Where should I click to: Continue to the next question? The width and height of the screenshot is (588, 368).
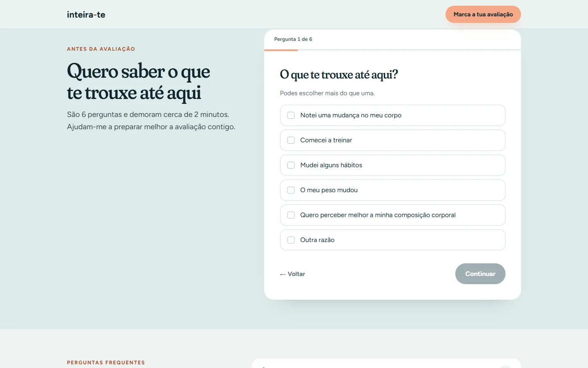click(480, 274)
